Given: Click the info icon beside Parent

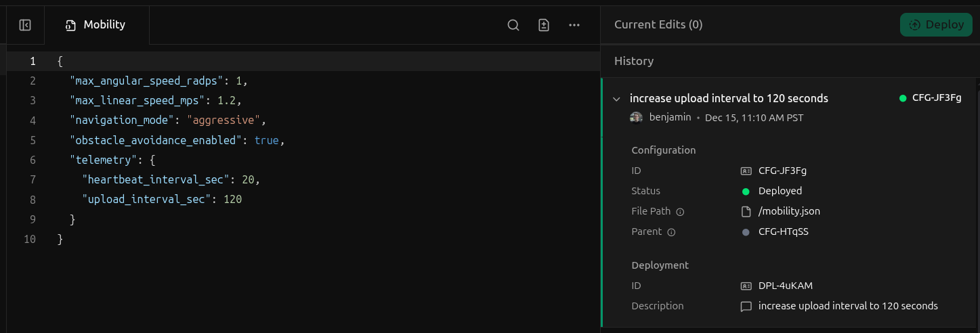Looking at the screenshot, I should pyautogui.click(x=672, y=232).
